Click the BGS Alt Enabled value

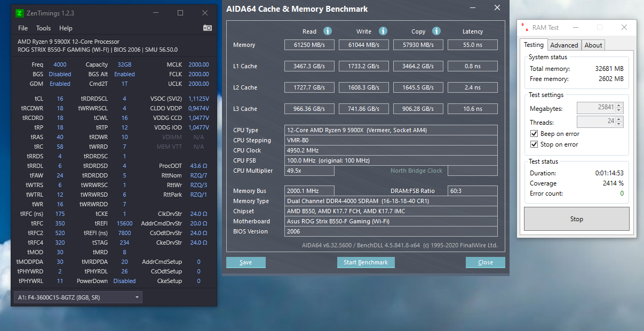124,74
